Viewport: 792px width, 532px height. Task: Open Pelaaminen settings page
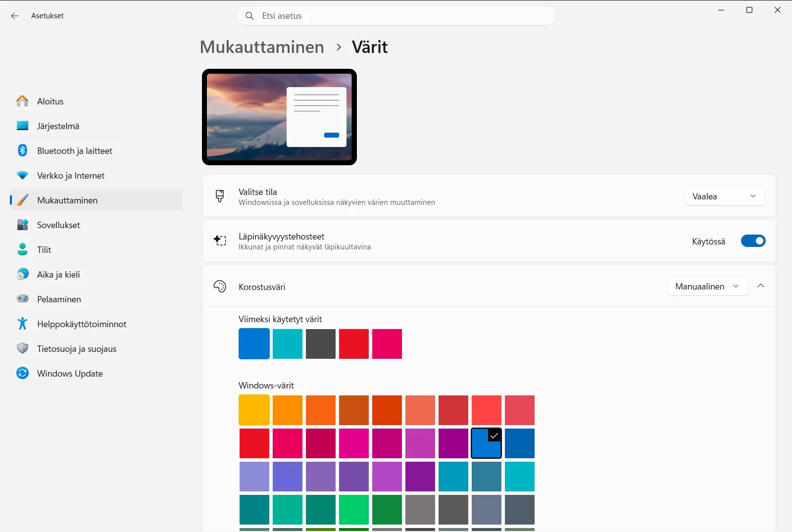[x=97, y=299]
